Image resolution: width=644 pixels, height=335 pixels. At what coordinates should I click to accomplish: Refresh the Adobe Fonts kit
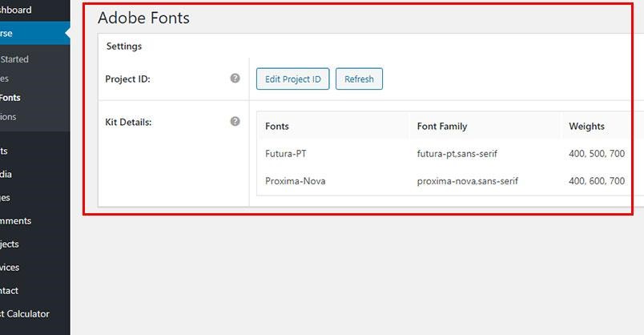pos(359,79)
